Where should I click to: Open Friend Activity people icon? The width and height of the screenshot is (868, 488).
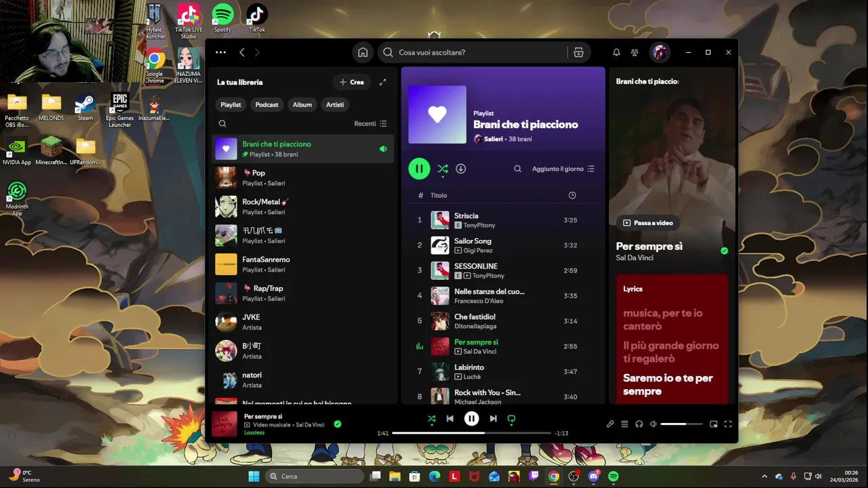coord(635,52)
